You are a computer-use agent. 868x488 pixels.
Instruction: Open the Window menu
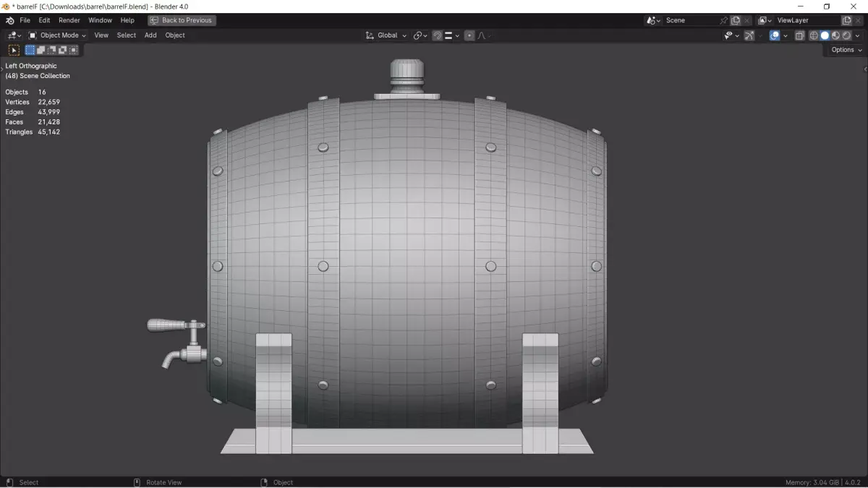101,20
